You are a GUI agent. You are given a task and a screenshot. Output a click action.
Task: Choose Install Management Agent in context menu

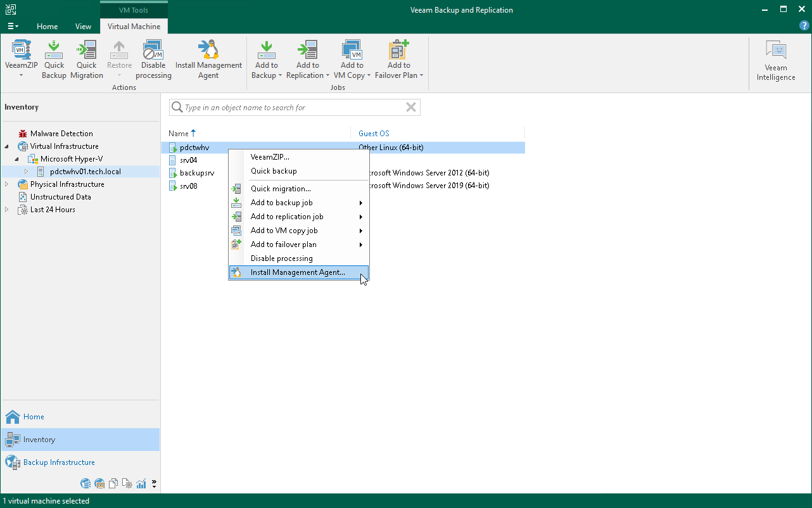298,272
